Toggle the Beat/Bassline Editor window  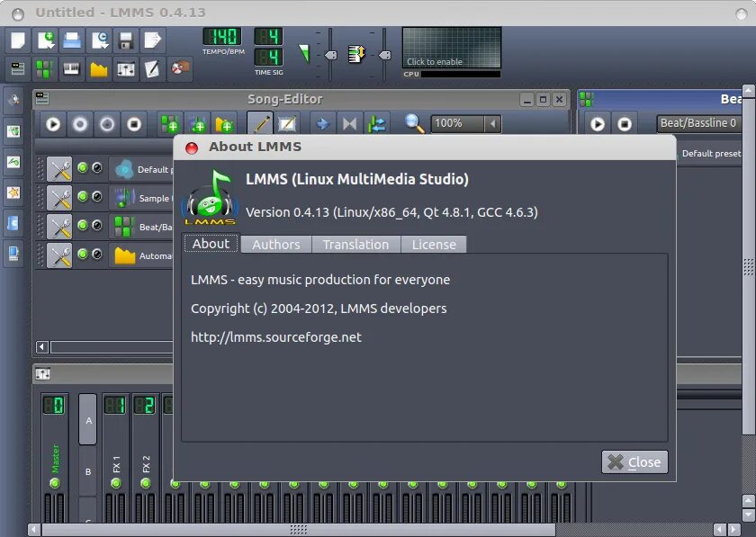[44, 68]
